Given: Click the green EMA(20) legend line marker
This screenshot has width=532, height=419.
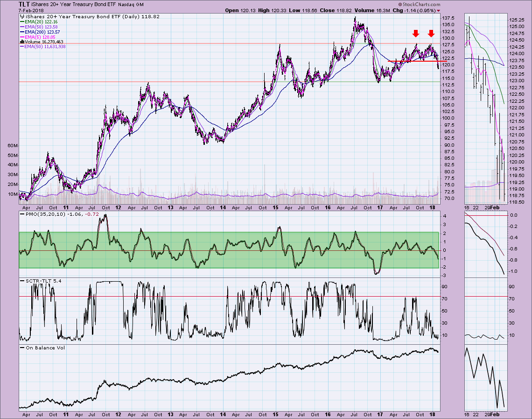Looking at the screenshot, I should pyautogui.click(x=21, y=21).
